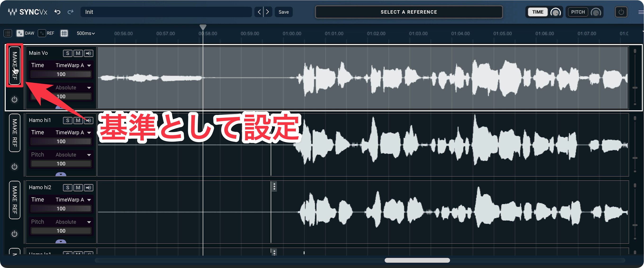Toggle the DAW sync icon
The width and height of the screenshot is (644, 268).
pyautogui.click(x=20, y=33)
